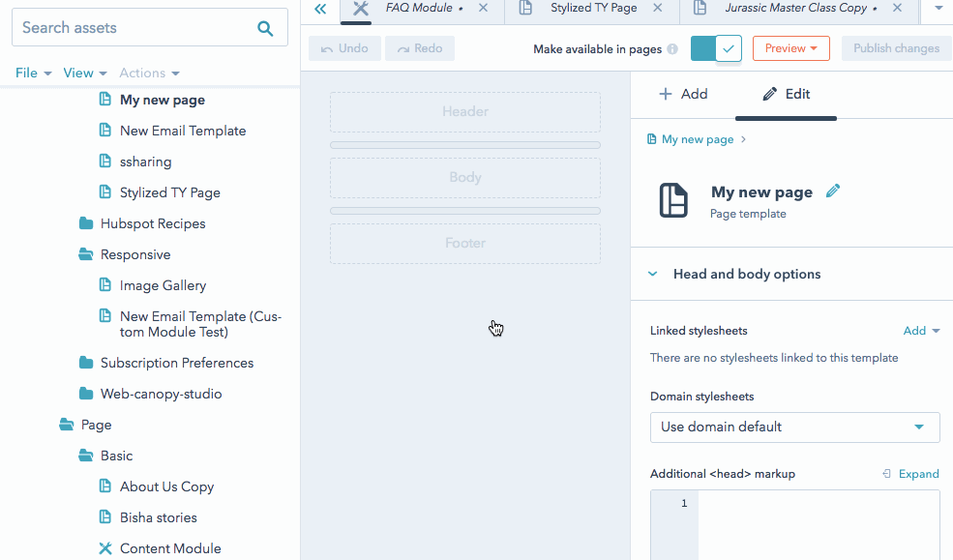Click the Jurassic Master Class Copy tab's file icon
953x560 pixels.
tap(700, 8)
